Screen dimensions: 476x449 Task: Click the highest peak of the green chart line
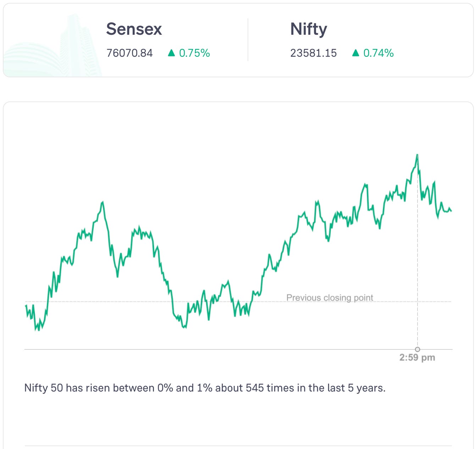pyautogui.click(x=417, y=155)
